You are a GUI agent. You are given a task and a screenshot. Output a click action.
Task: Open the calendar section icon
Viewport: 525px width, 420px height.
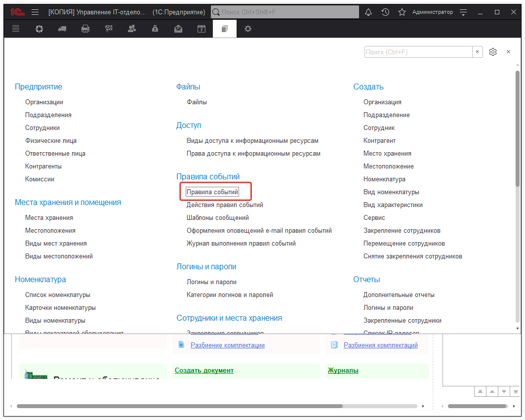[202, 29]
